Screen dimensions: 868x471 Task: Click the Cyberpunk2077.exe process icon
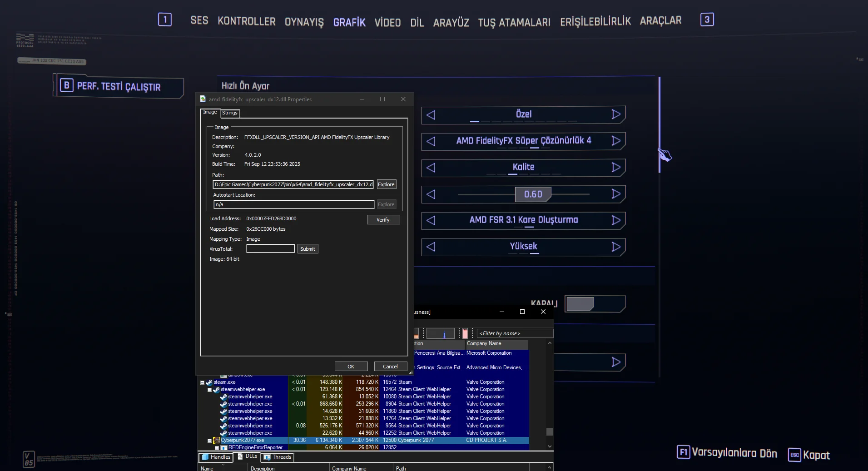[x=217, y=441]
